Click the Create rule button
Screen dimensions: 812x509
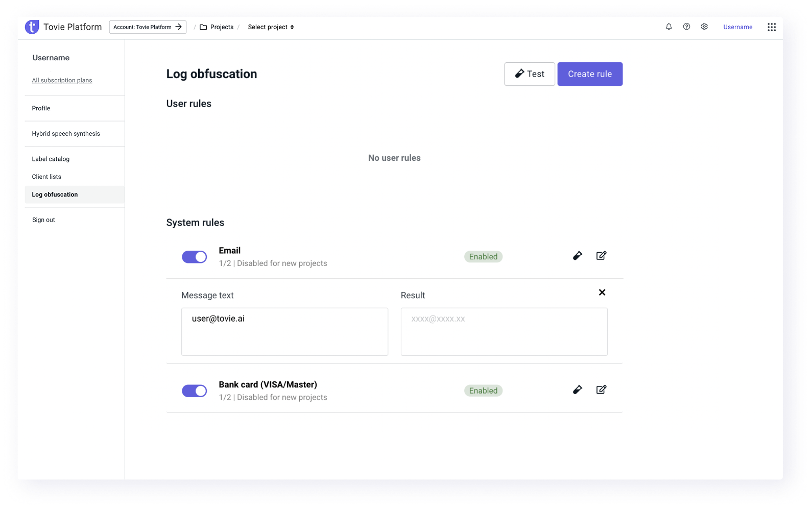click(x=590, y=74)
